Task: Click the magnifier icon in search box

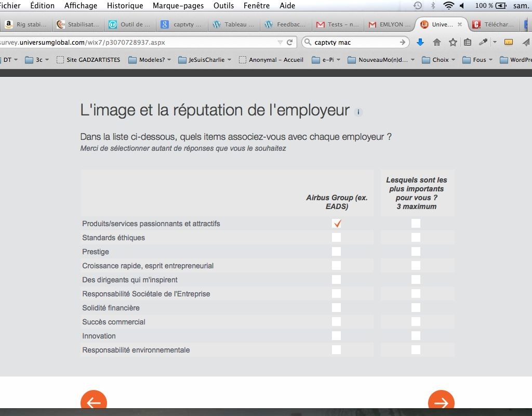Action: pos(308,42)
